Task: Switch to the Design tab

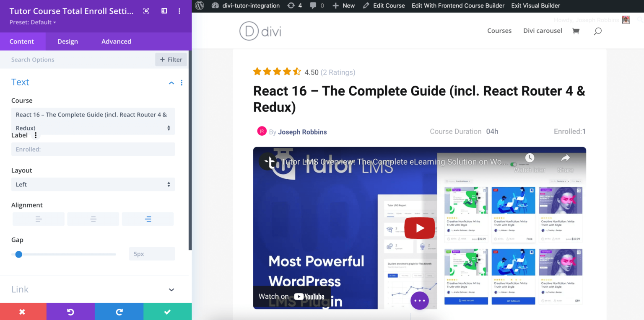Action: click(x=68, y=41)
